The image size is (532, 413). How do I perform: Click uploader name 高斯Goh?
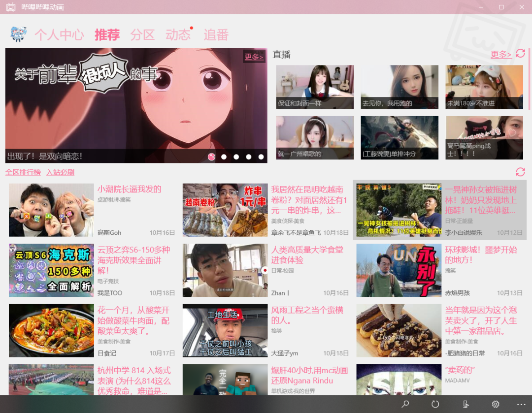pos(109,233)
